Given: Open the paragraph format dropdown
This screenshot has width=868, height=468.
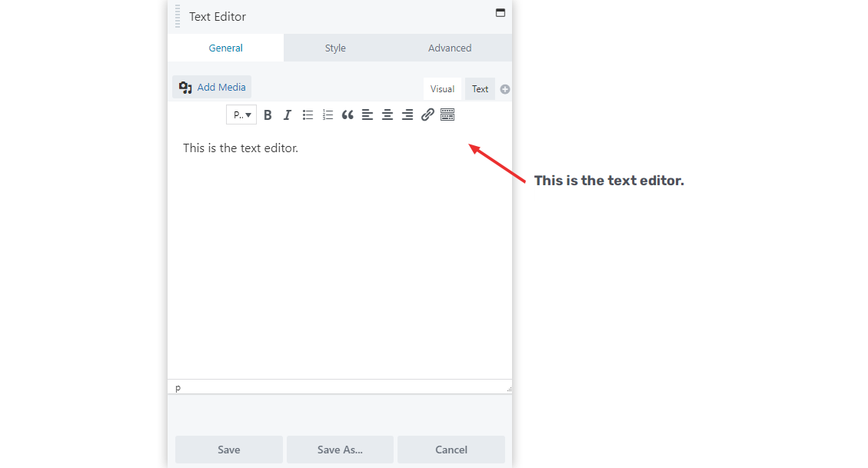Looking at the screenshot, I should 241,115.
